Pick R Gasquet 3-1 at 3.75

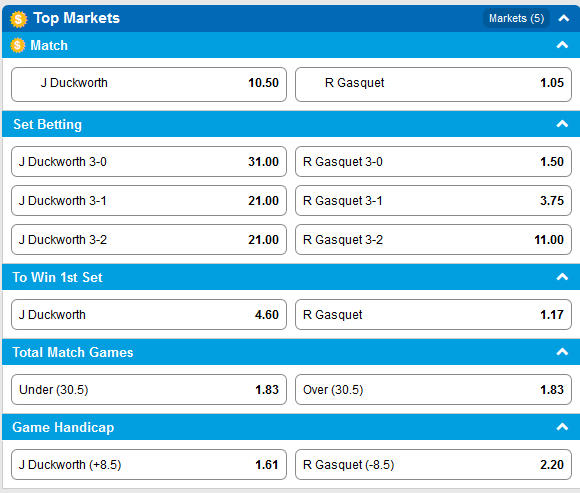click(433, 200)
